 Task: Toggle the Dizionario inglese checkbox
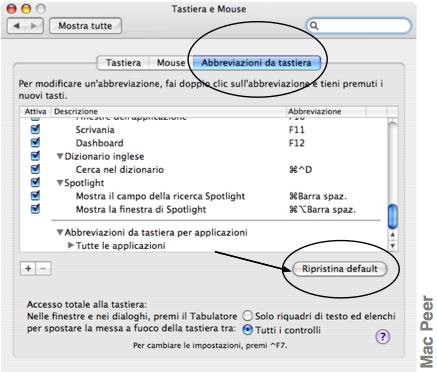35,156
